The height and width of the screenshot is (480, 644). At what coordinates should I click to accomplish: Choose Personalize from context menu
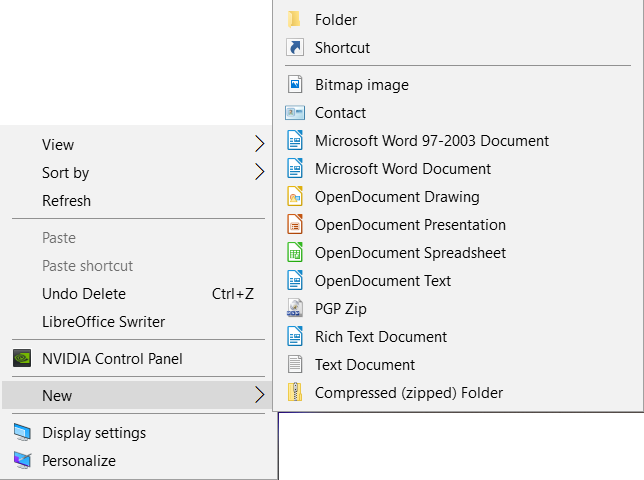coord(137,461)
